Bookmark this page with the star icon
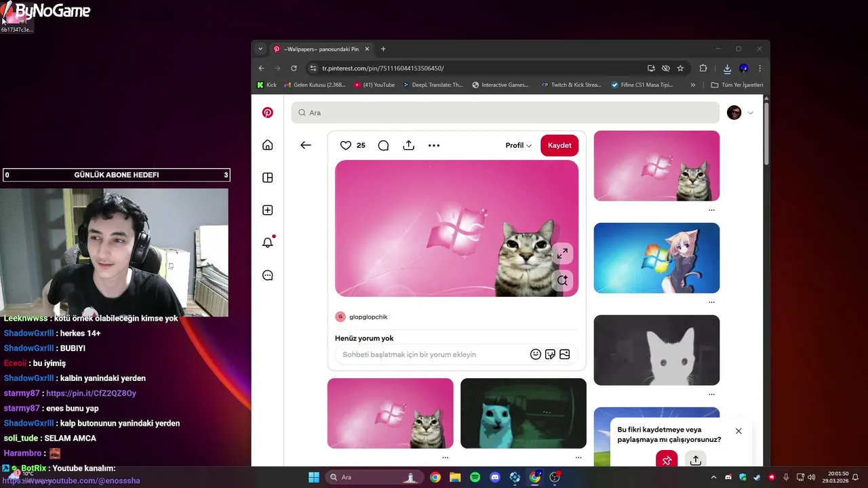Image resolution: width=868 pixels, height=488 pixels. click(680, 68)
